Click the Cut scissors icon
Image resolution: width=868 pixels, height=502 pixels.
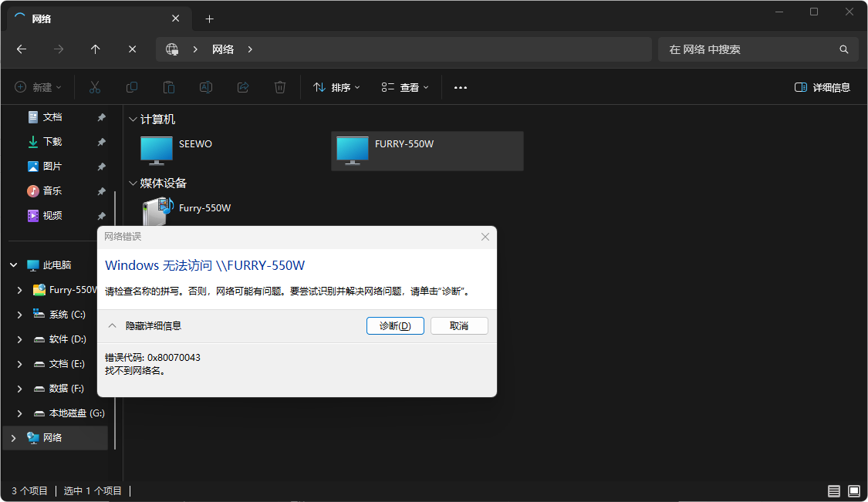95,87
